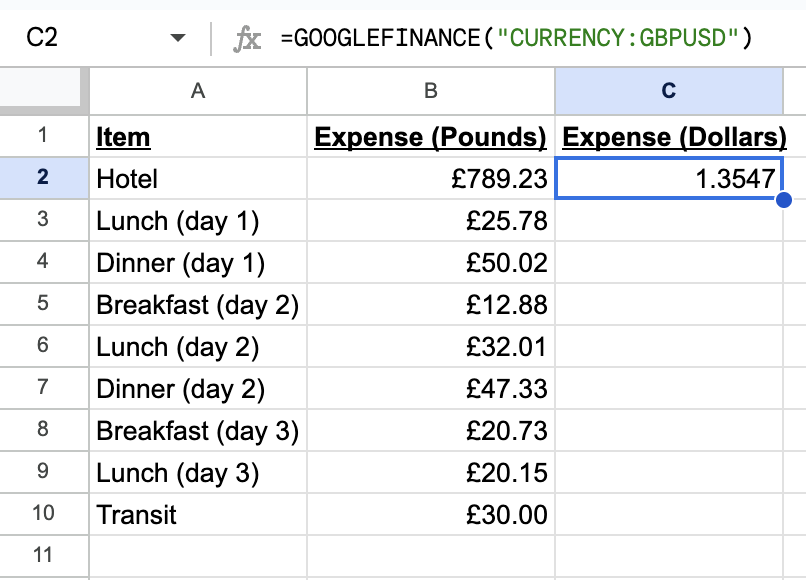Image resolution: width=806 pixels, height=580 pixels.
Task: Select cell with value 1.3547
Action: click(x=669, y=178)
